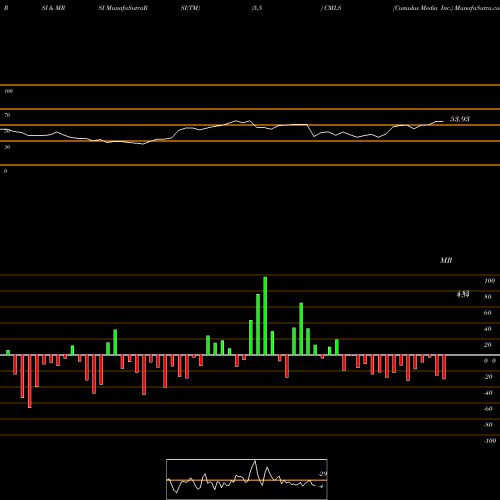Click the RSI axis label 30
This screenshot has width=500, height=500.
7,147
